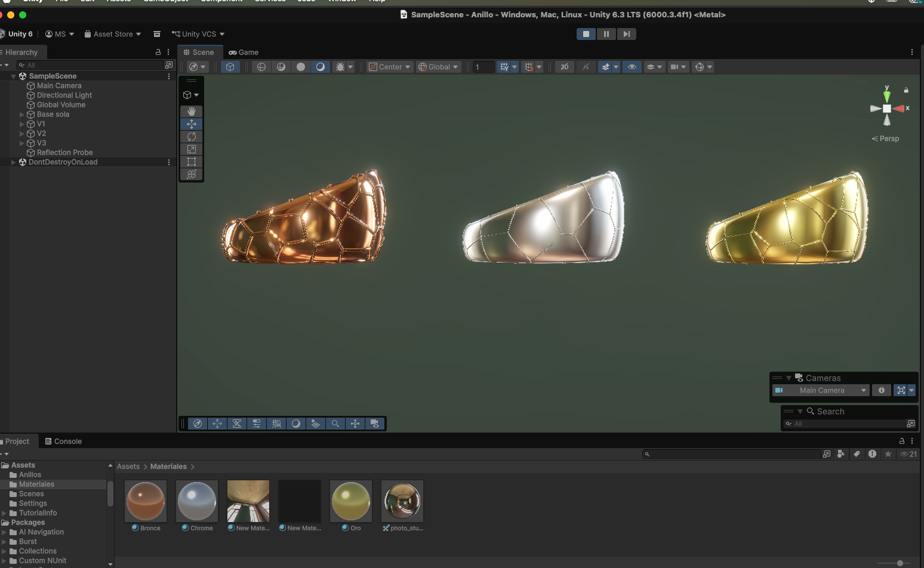This screenshot has width=924, height=568.
Task: Switch to the Game tab
Action: tap(244, 53)
